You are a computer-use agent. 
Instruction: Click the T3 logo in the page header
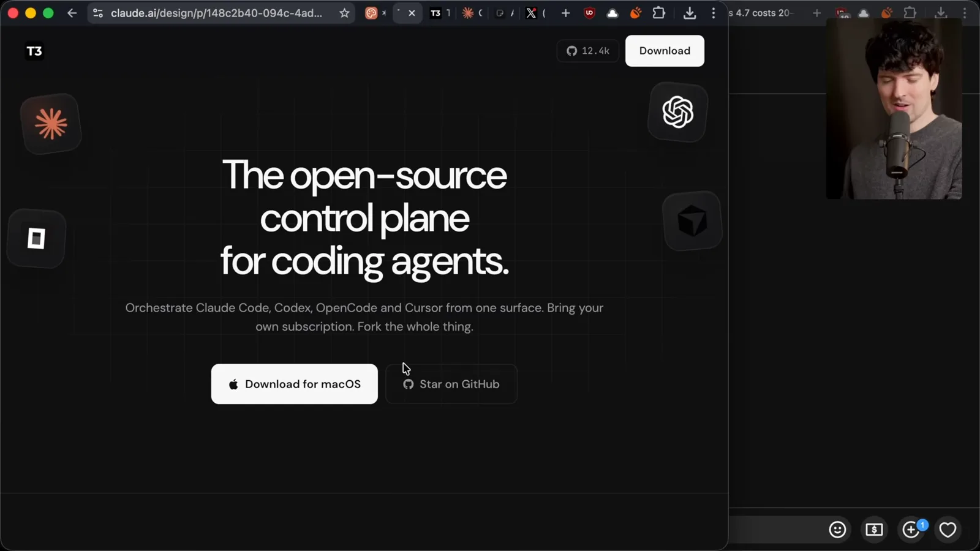(x=34, y=51)
